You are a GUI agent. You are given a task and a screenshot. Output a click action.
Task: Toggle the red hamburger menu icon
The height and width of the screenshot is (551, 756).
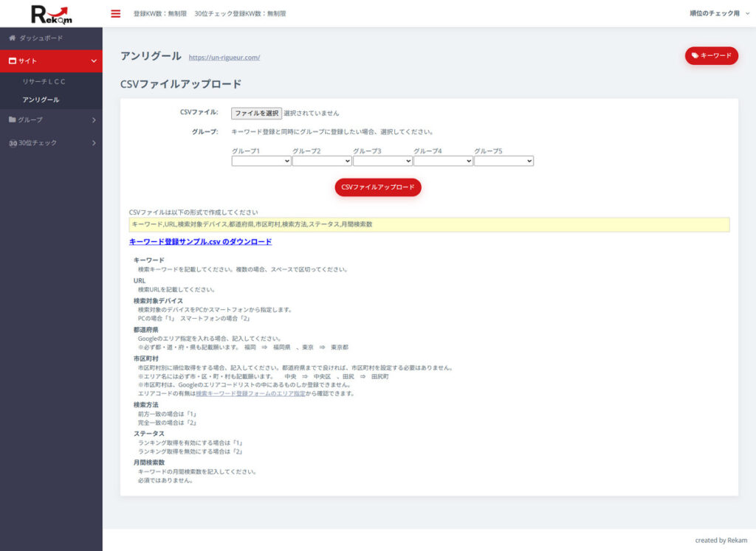[x=115, y=13]
